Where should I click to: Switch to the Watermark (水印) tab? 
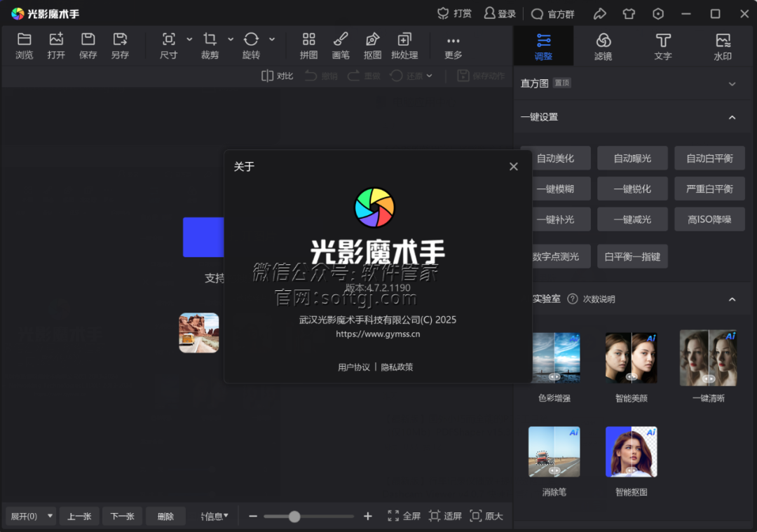click(x=723, y=46)
